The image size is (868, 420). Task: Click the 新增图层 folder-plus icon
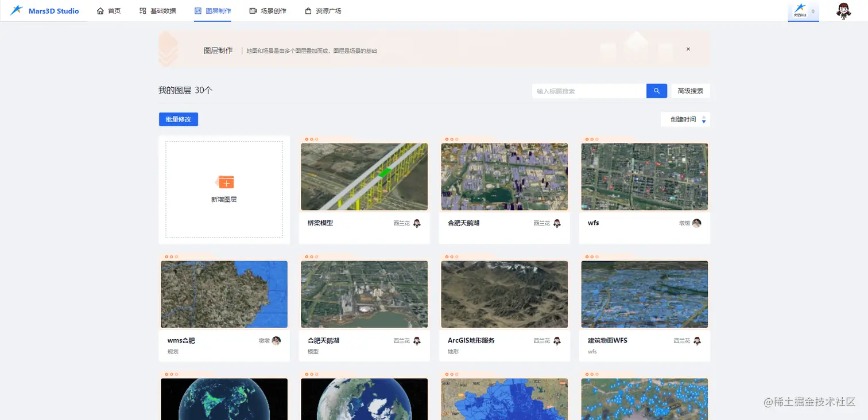point(224,182)
